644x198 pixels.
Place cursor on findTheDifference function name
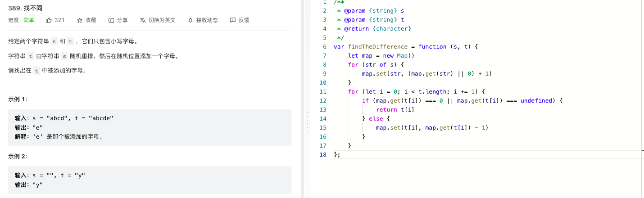[x=378, y=47]
